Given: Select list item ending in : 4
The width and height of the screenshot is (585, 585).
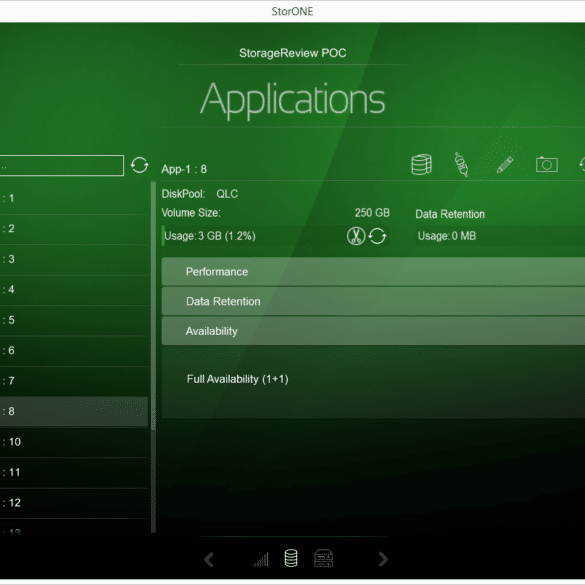Looking at the screenshot, I should (x=74, y=290).
